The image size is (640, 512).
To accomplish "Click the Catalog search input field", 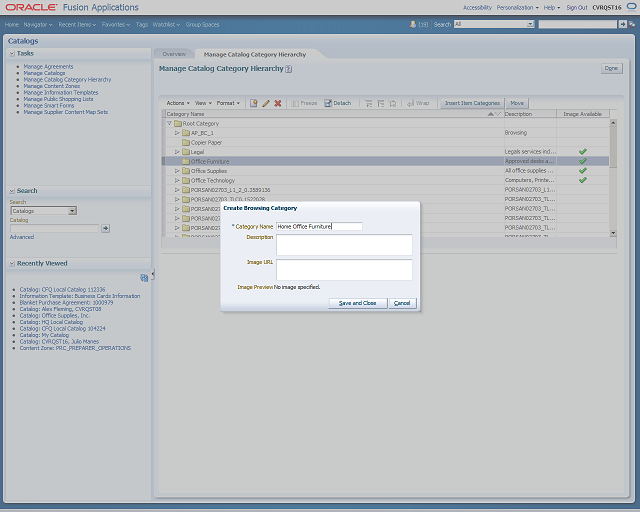I will 54,229.
